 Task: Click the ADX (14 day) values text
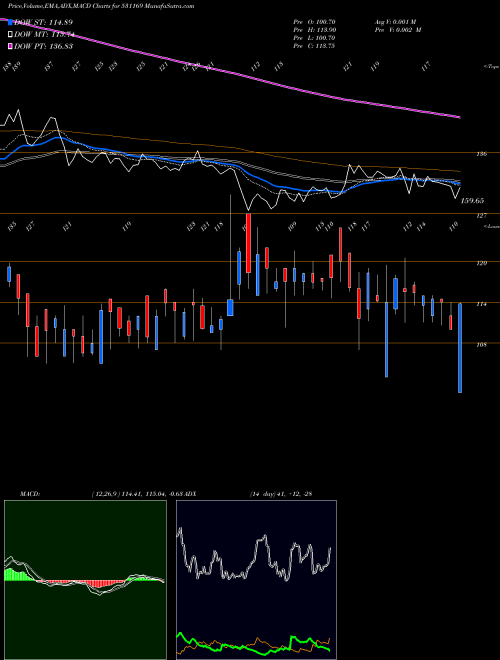pyautogui.click(x=281, y=493)
